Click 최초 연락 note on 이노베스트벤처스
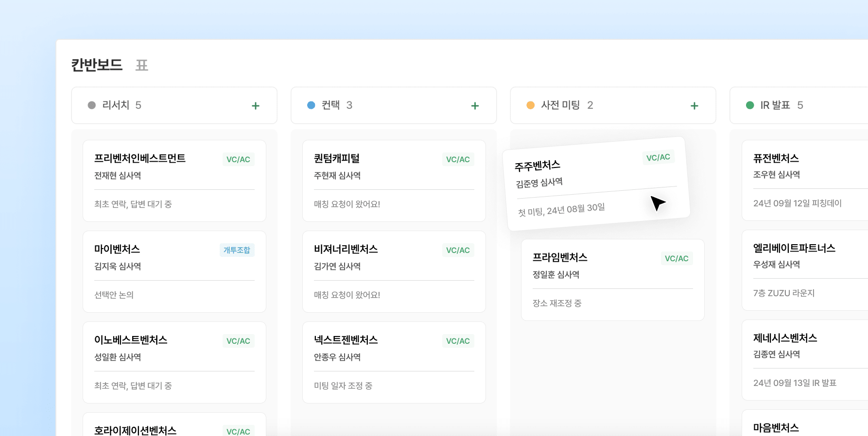868x436 pixels. click(133, 386)
